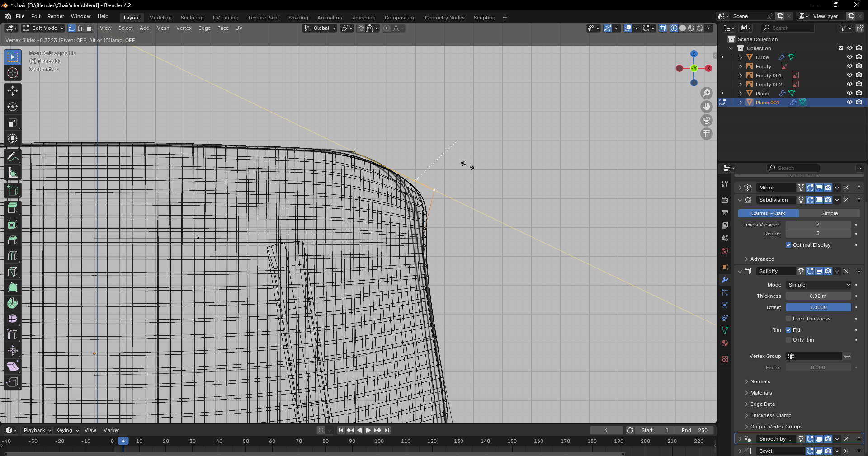Adjust the Solidify Thickness field
The height and width of the screenshot is (456, 868).
point(818,296)
